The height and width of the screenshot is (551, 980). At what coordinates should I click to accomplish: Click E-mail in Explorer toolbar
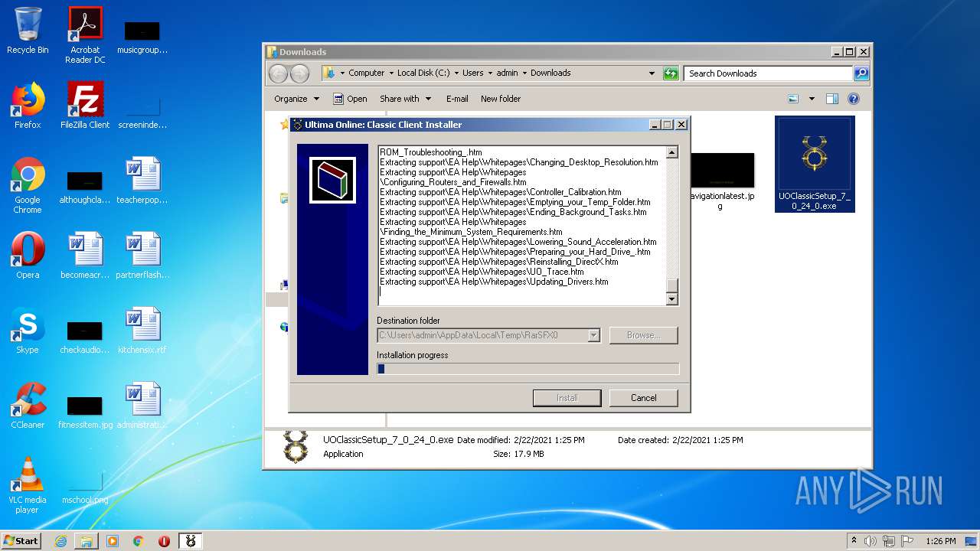pyautogui.click(x=457, y=99)
